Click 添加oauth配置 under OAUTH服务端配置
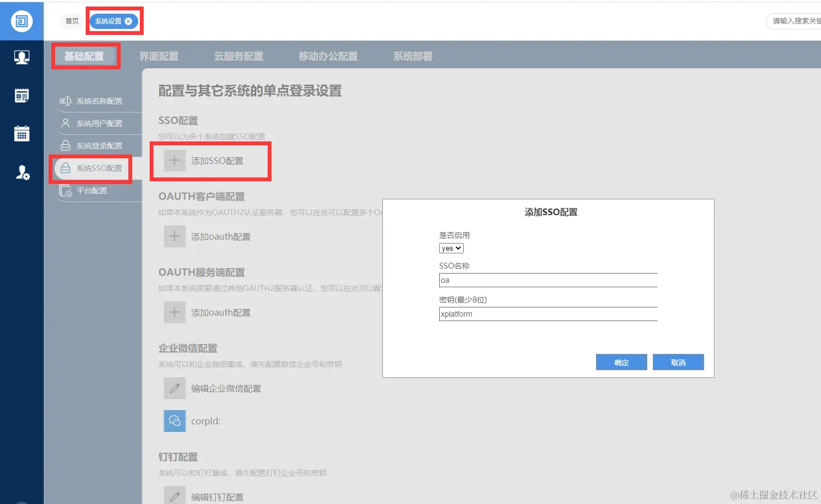This screenshot has width=821, height=504. 221,313
